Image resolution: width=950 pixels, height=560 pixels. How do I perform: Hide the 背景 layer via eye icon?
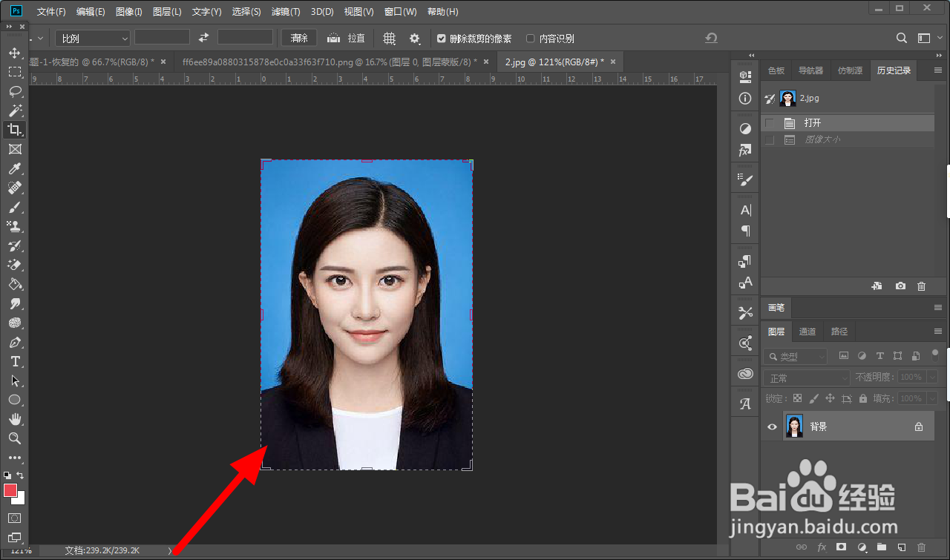[x=772, y=426]
